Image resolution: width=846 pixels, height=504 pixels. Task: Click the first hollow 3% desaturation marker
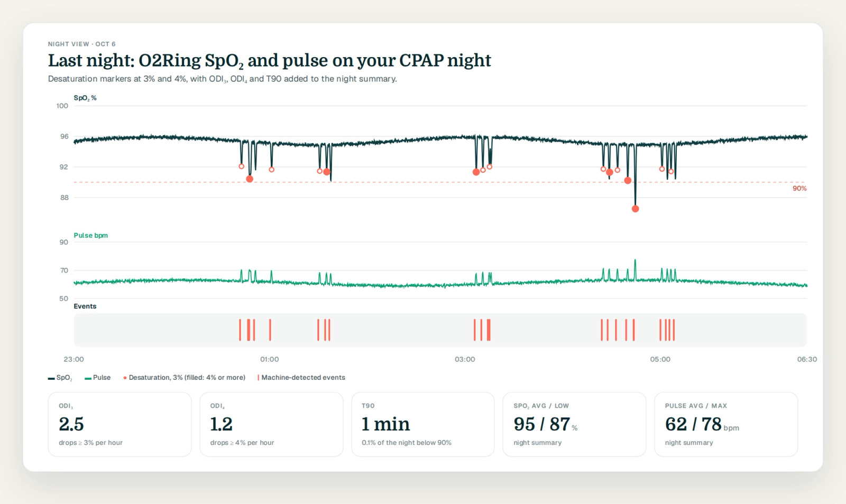point(242,166)
